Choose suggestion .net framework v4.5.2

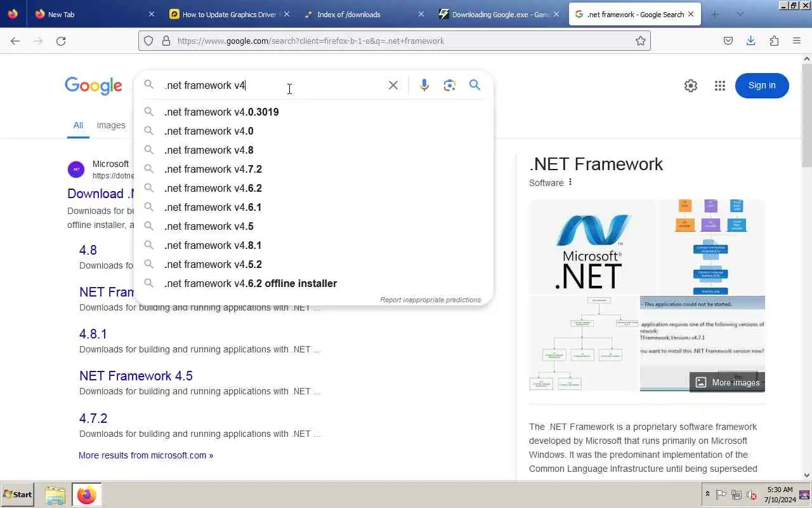click(x=313, y=264)
